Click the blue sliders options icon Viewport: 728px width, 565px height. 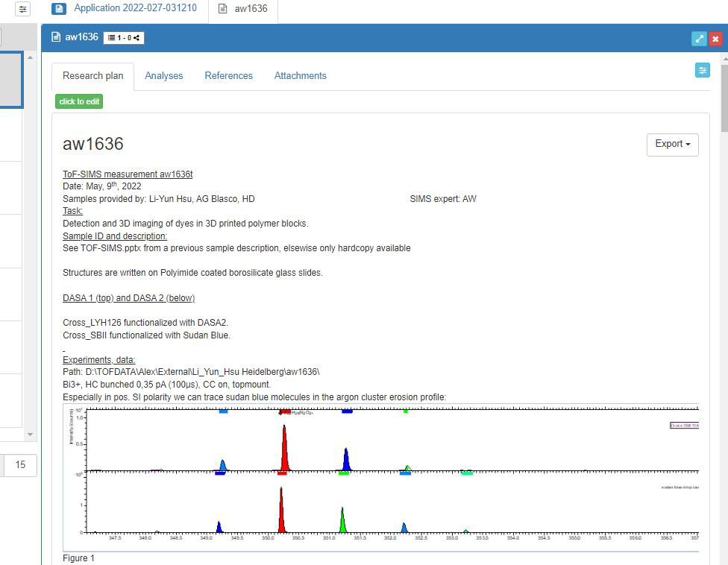pyautogui.click(x=703, y=70)
